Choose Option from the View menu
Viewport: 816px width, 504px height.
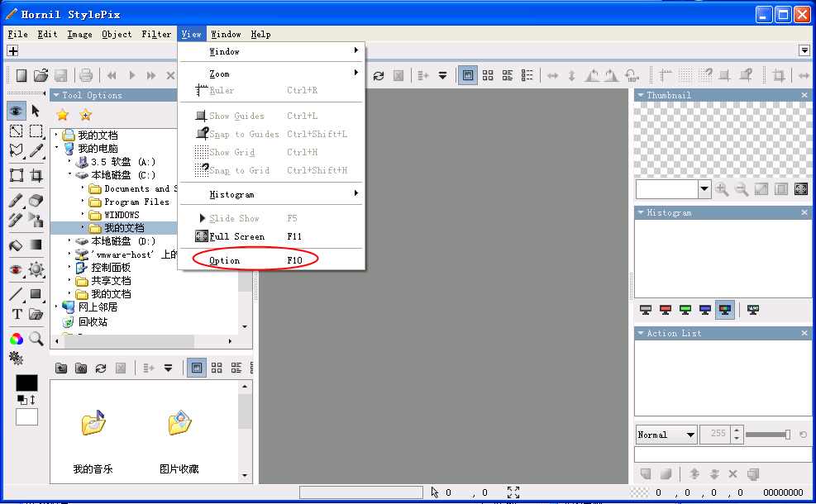point(271,260)
